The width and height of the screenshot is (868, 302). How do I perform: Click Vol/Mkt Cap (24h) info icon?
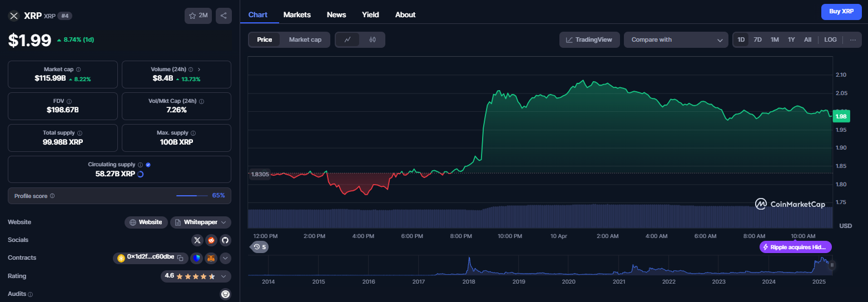tap(201, 101)
